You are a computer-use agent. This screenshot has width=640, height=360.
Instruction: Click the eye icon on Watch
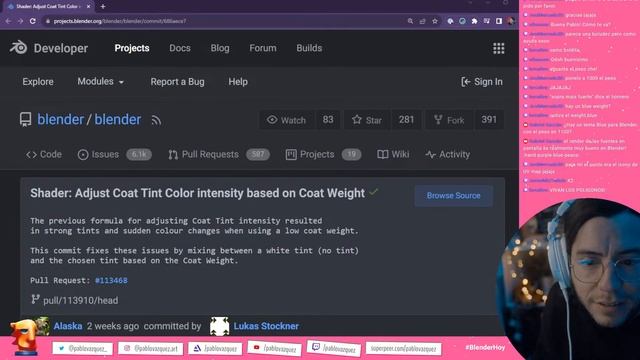click(272, 120)
